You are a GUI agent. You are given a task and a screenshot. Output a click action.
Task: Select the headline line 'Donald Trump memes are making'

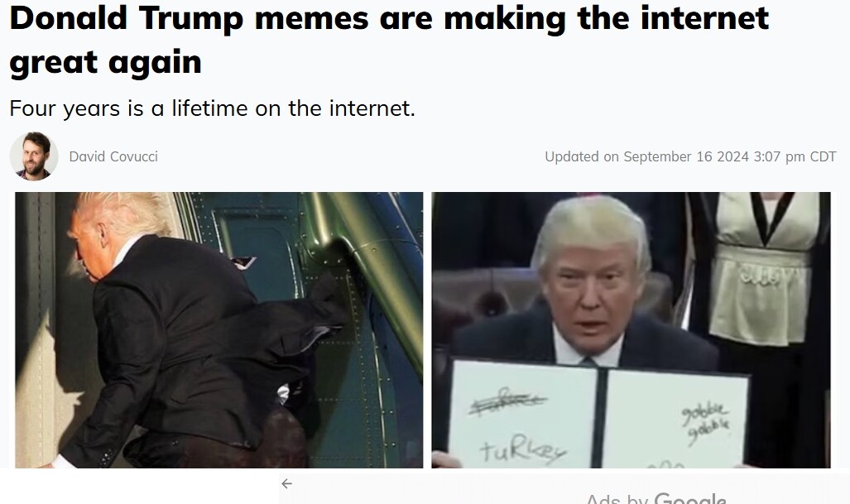(288, 18)
